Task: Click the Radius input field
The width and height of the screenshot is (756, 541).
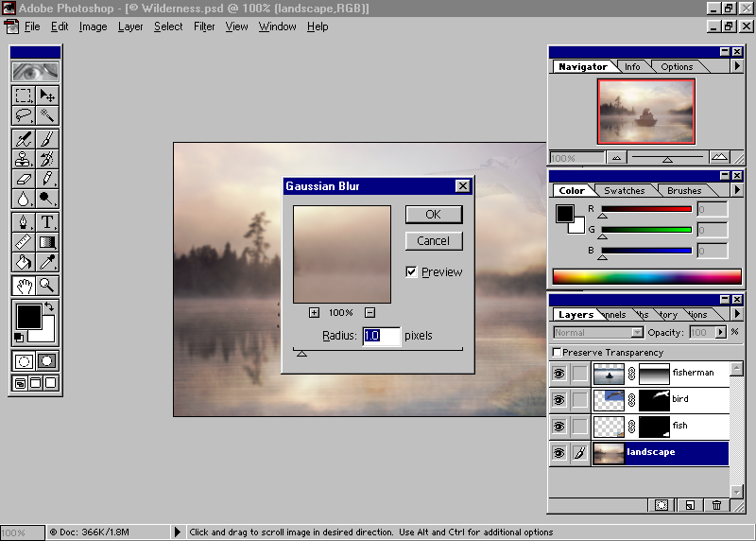Action: [382, 336]
